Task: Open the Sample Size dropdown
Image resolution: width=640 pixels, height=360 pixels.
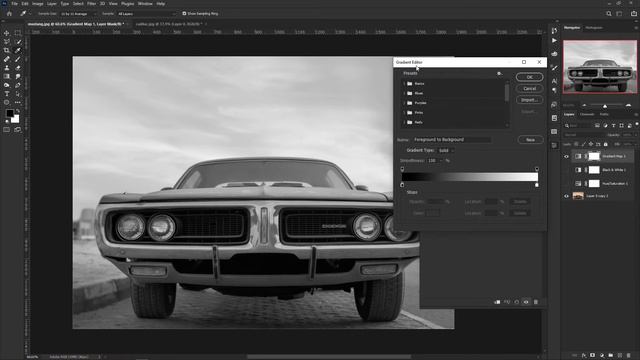Action: (79, 13)
